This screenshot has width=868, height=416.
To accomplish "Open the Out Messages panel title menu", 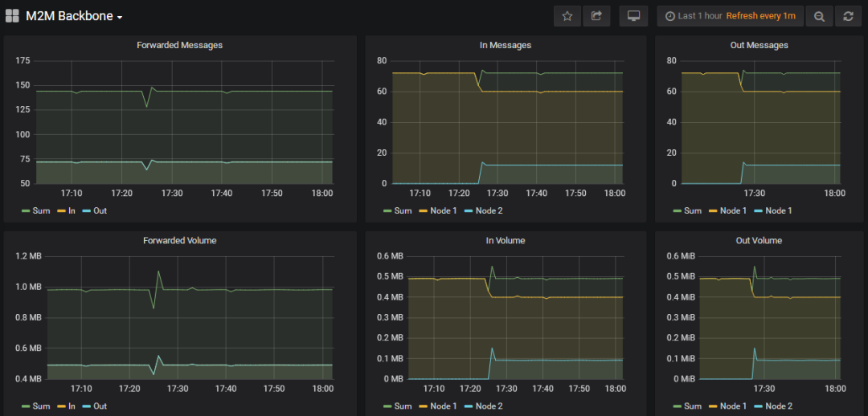I will point(759,45).
